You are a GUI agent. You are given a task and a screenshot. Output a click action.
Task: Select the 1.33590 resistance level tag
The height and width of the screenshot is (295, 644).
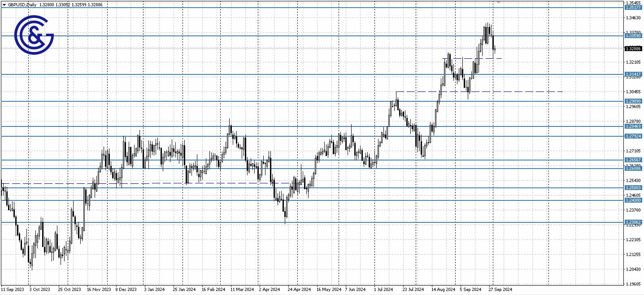632,35
